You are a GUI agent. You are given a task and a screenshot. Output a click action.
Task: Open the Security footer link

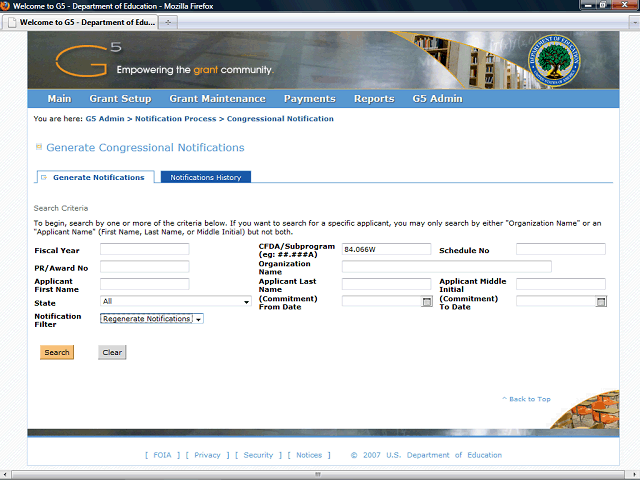258,455
